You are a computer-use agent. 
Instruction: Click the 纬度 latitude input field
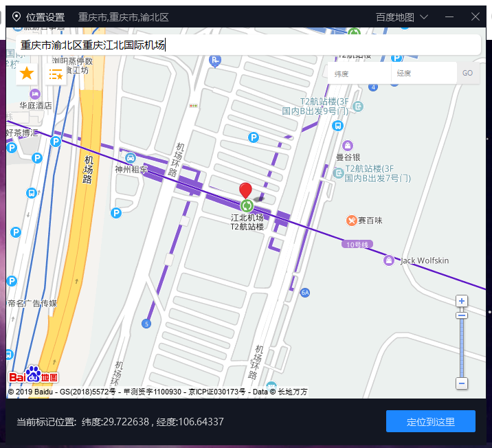click(359, 74)
